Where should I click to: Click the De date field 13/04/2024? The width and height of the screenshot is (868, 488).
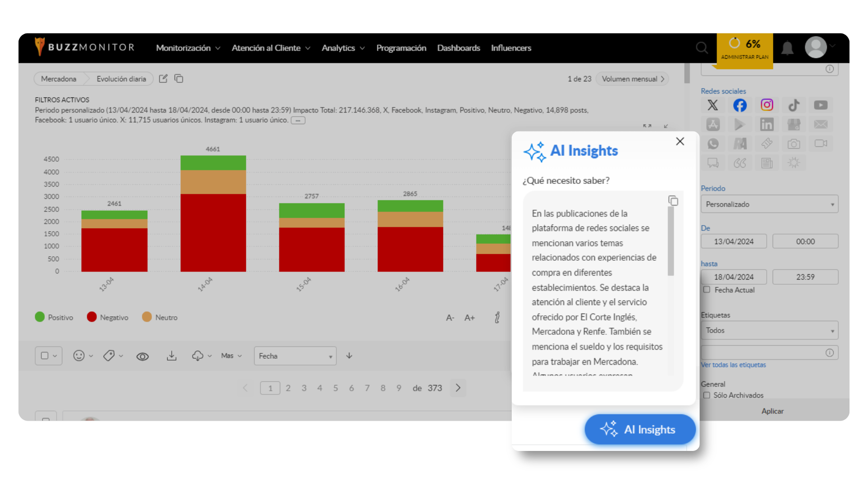734,241
